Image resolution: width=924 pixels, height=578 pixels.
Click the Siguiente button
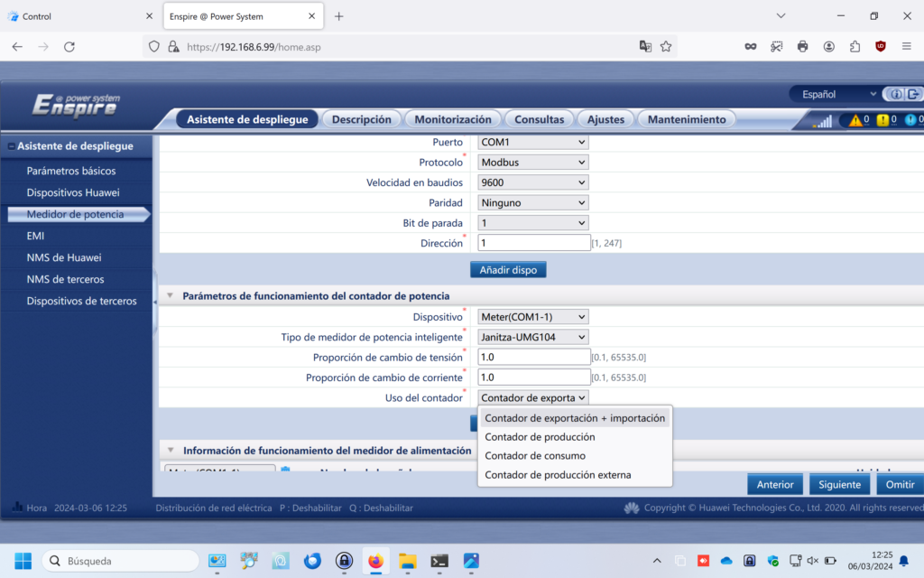(x=839, y=485)
